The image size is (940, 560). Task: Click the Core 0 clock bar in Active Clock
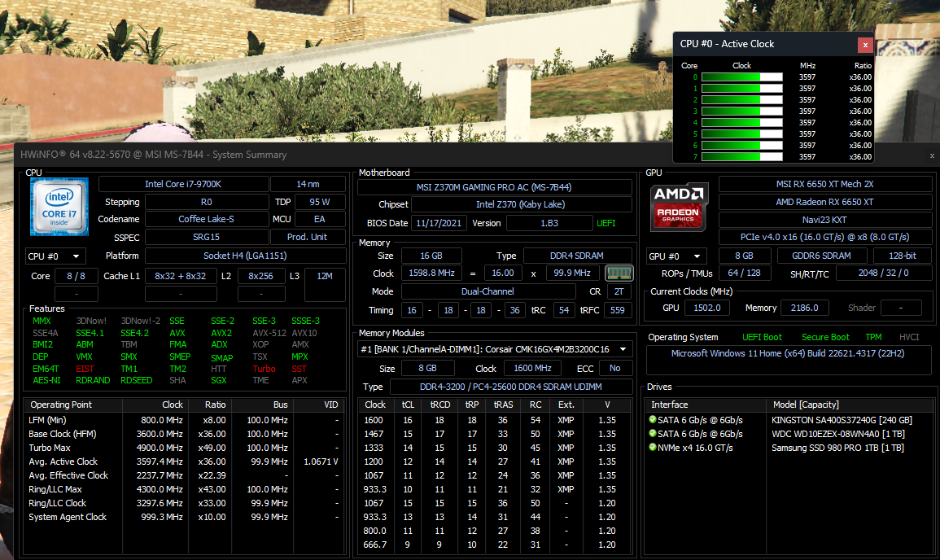(x=742, y=77)
